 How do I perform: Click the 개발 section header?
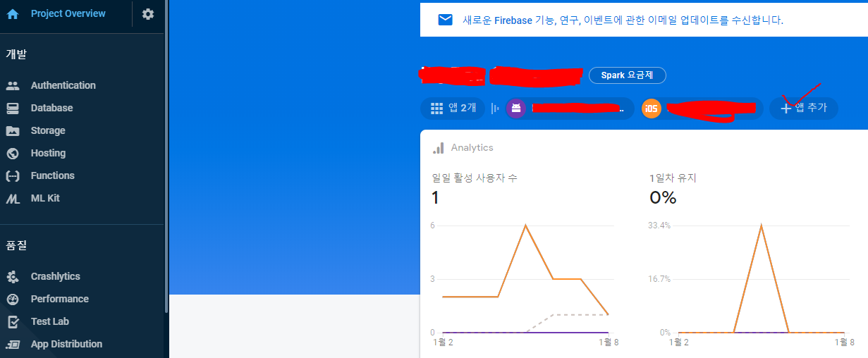click(x=16, y=54)
